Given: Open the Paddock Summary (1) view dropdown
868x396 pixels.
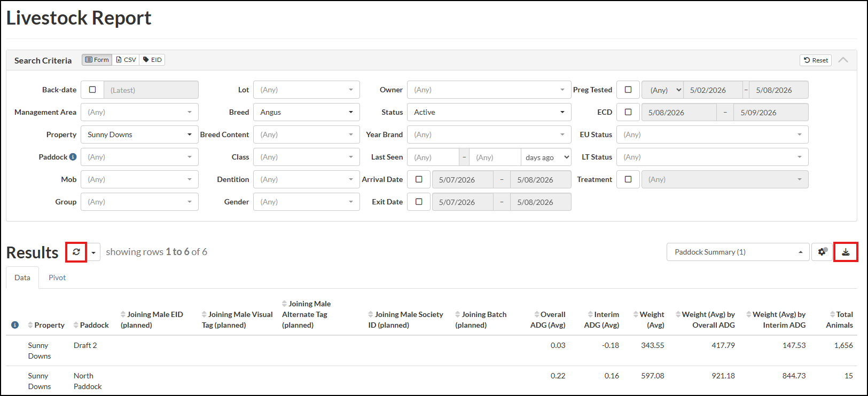Looking at the screenshot, I should (x=738, y=252).
